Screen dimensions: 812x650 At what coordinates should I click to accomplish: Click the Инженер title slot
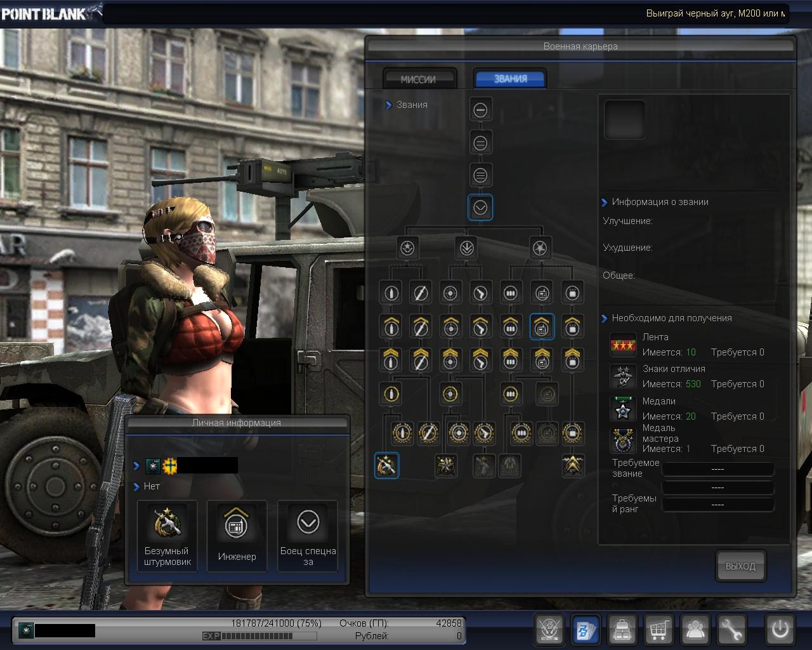pos(237,535)
